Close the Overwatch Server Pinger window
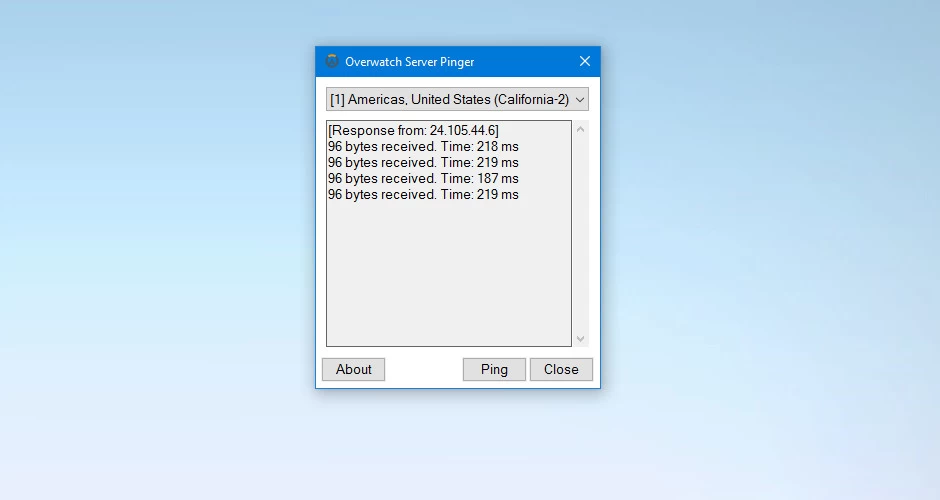The width and height of the screenshot is (940, 500). click(585, 61)
